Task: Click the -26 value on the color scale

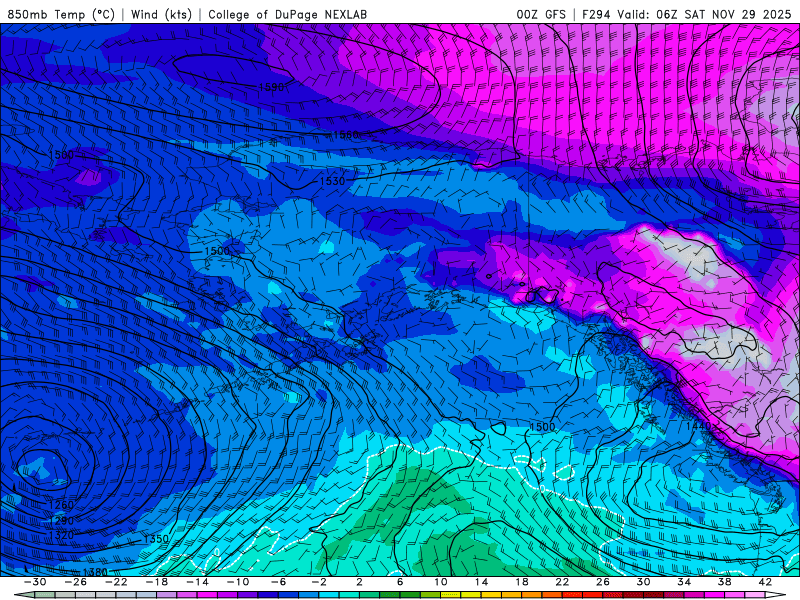Action: [76, 582]
